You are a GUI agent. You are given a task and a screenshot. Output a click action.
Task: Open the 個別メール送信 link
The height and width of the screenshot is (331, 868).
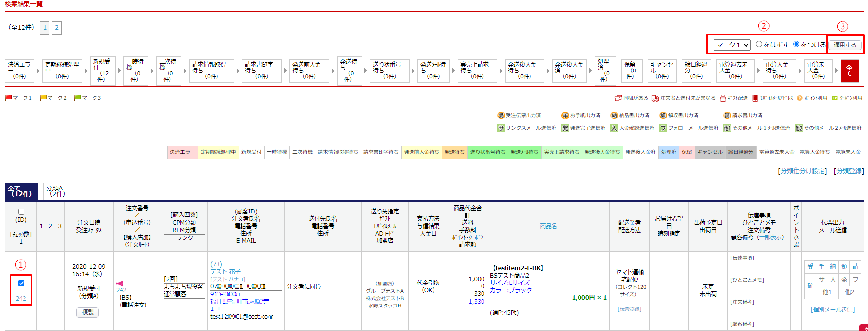[833, 309]
